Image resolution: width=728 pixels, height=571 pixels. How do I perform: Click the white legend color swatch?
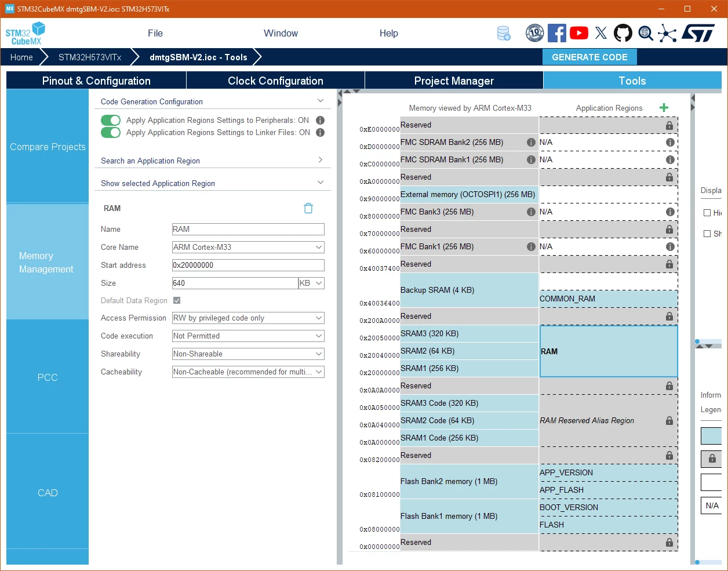711,482
